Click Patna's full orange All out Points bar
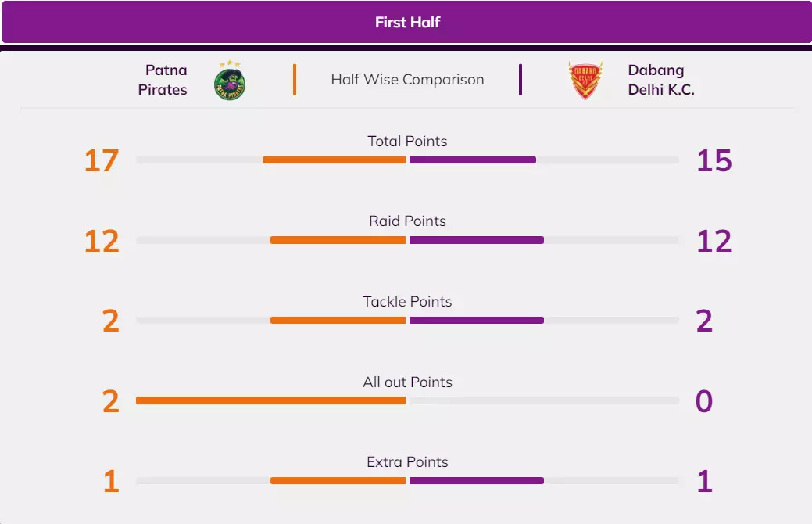Screen dimensions: 812x524 270,400
